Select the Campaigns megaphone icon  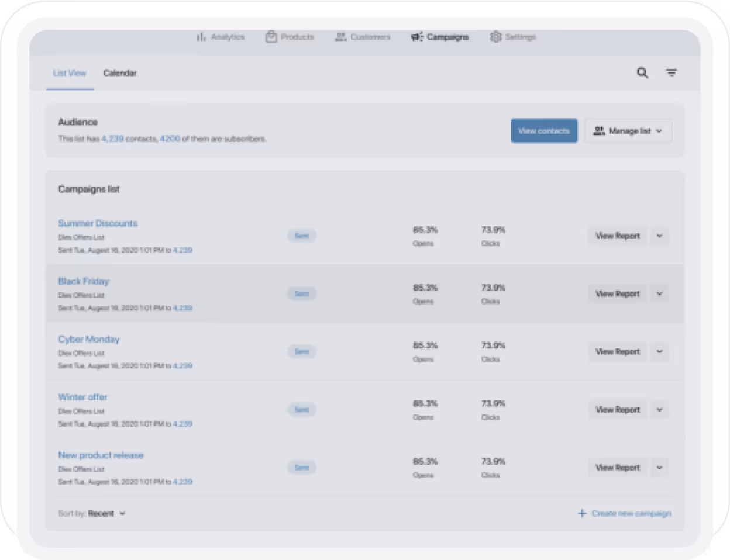coord(417,36)
